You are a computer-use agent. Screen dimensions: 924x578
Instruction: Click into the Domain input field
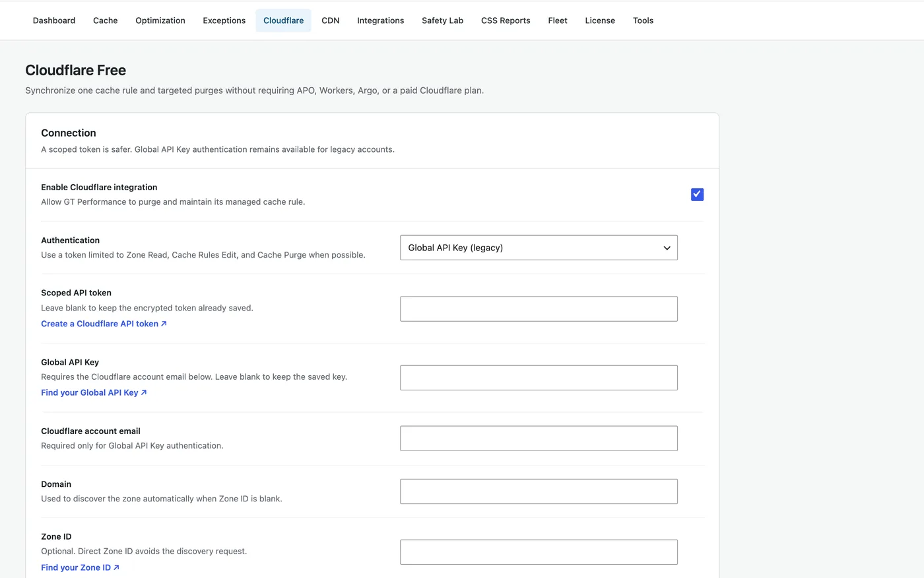[539, 491]
